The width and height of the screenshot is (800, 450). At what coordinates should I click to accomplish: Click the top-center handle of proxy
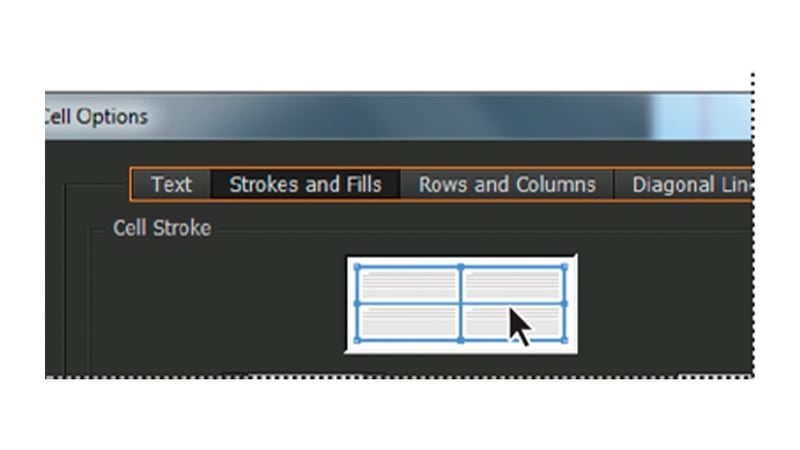(461, 267)
